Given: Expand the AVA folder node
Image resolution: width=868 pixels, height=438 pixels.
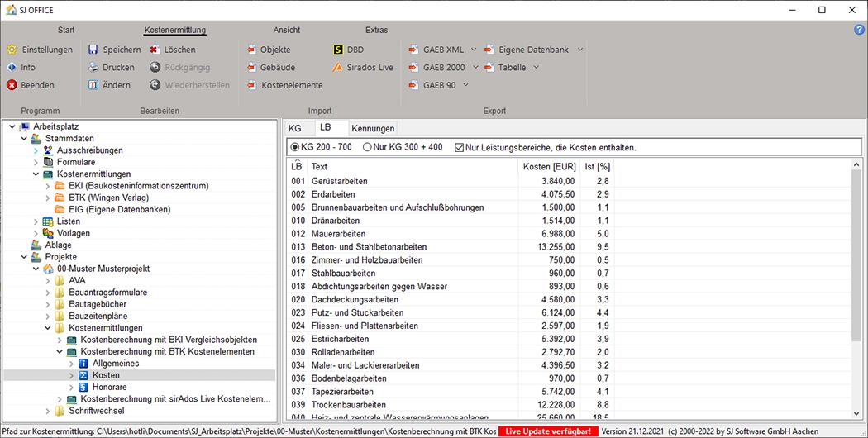Looking at the screenshot, I should 48,281.
